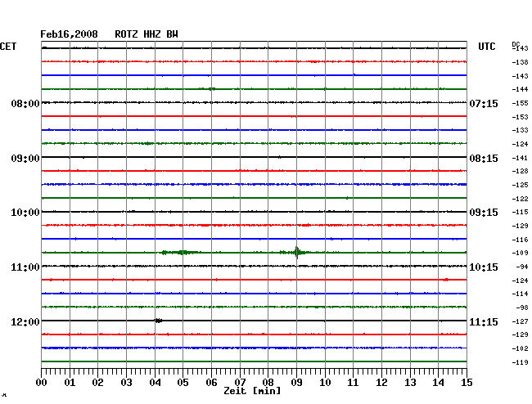This screenshot has width=532, height=404.
Task: Click minute 03 on the time axis
Action: 127,382
